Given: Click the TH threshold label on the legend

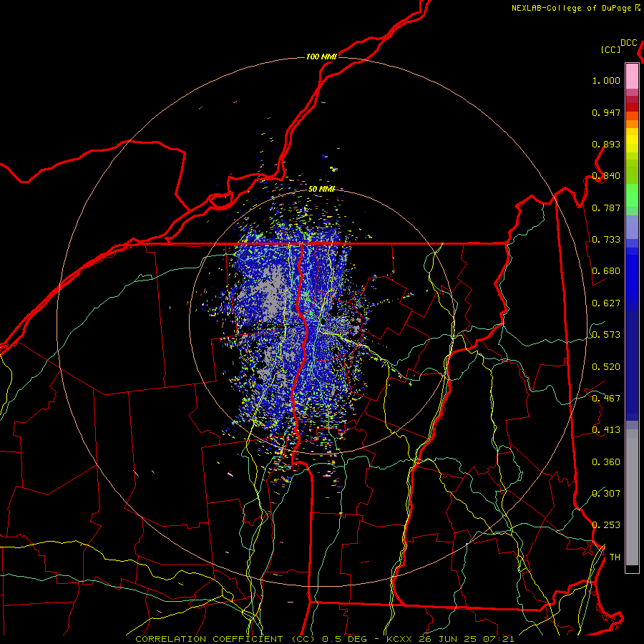Looking at the screenshot, I should pos(615,557).
